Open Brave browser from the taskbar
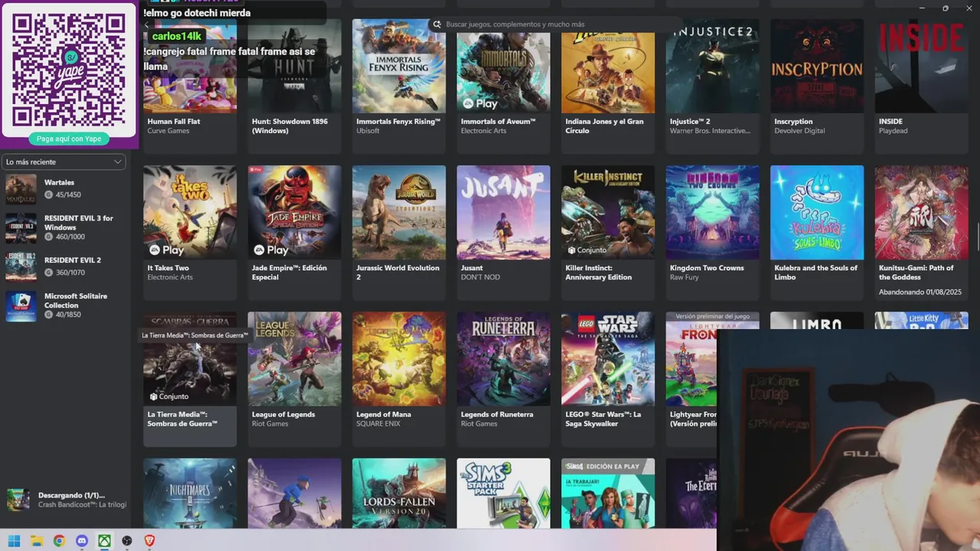 (x=149, y=541)
